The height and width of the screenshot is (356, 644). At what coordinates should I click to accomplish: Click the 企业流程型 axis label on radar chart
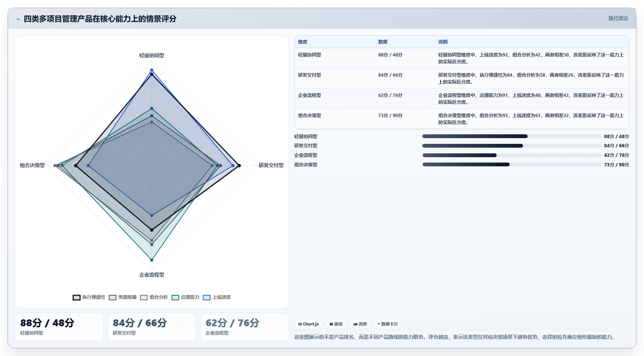pos(152,275)
